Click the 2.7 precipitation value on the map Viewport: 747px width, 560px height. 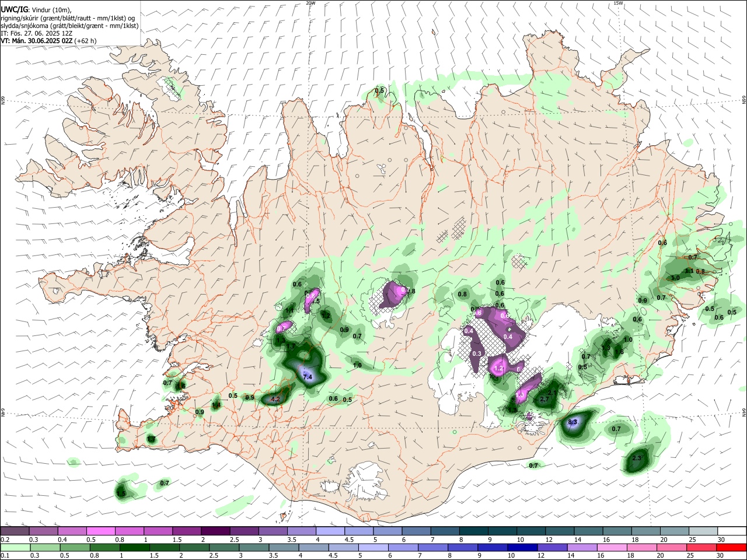point(544,399)
